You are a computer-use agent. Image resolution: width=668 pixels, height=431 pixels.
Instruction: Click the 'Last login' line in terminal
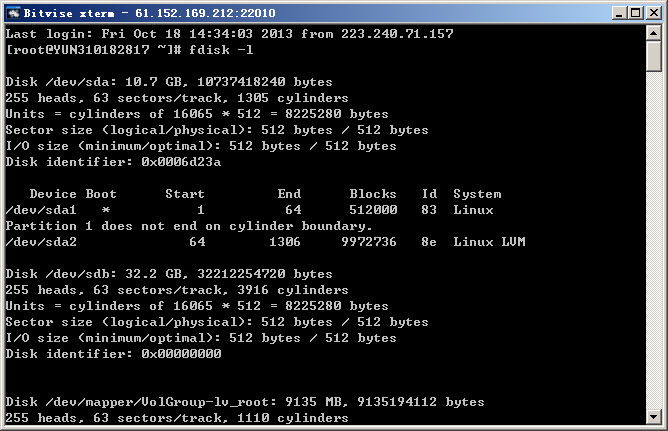point(230,34)
